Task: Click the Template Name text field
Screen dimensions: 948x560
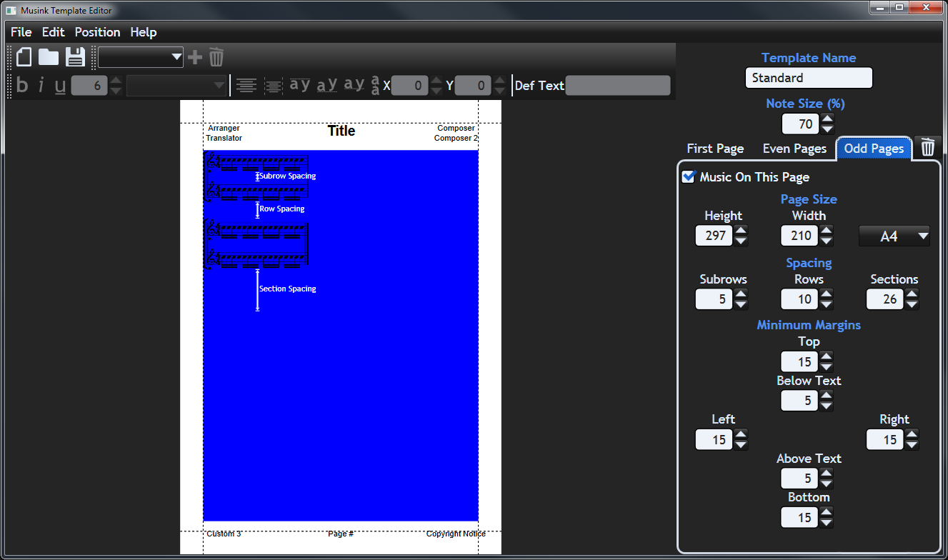Action: [x=809, y=78]
